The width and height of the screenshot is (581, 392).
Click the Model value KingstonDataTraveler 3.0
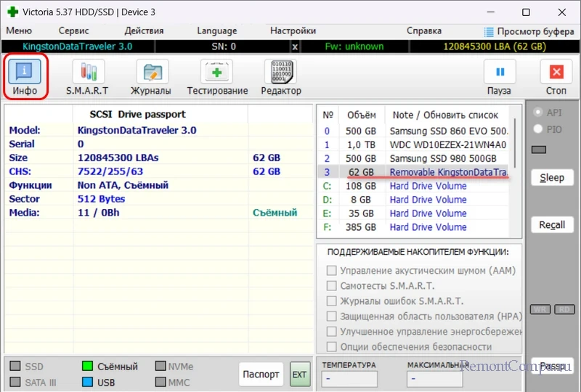[x=137, y=131]
